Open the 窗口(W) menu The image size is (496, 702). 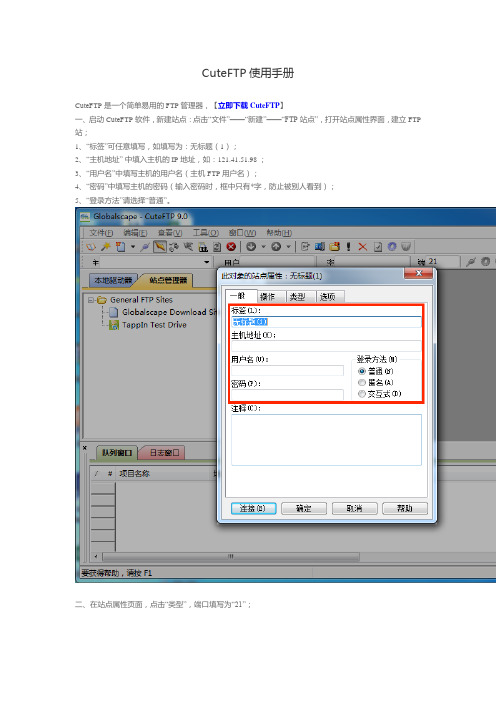tap(242, 233)
